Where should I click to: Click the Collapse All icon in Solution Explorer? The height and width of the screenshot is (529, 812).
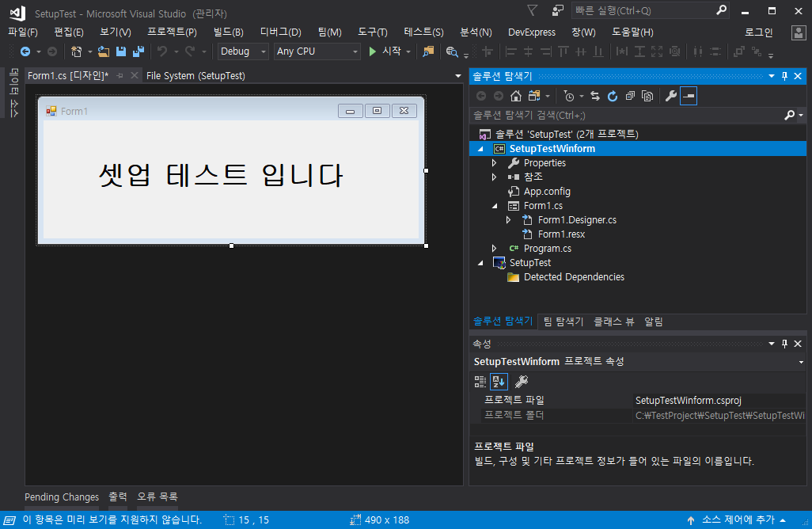[630, 96]
